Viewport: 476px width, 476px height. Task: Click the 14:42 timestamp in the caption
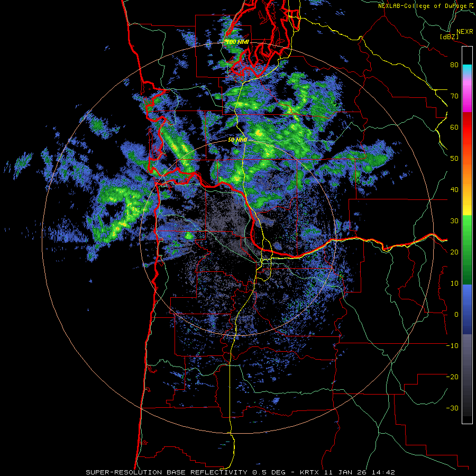click(x=385, y=472)
